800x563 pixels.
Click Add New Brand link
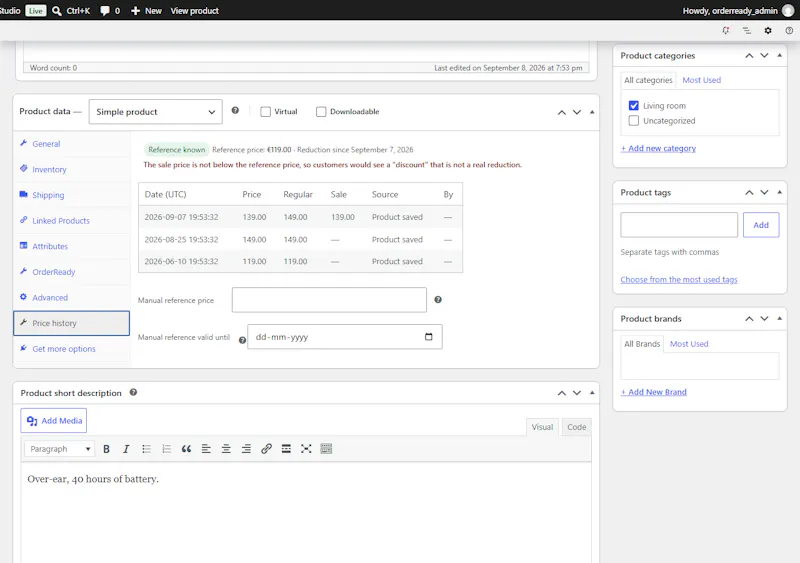[x=654, y=392]
